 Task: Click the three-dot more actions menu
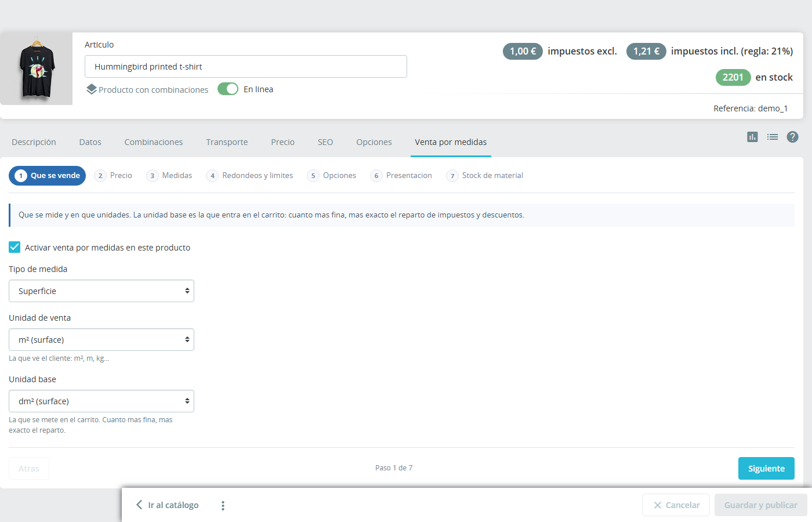[x=223, y=506]
